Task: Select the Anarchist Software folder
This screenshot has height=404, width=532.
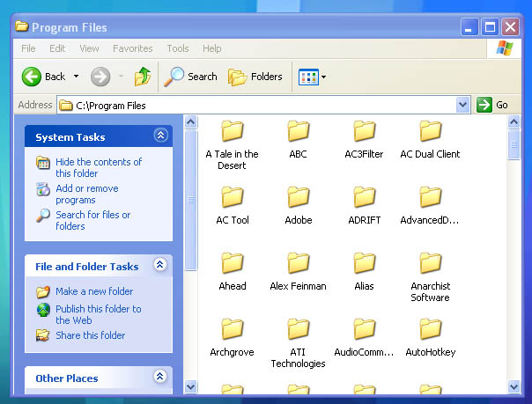Action: pyautogui.click(x=430, y=277)
